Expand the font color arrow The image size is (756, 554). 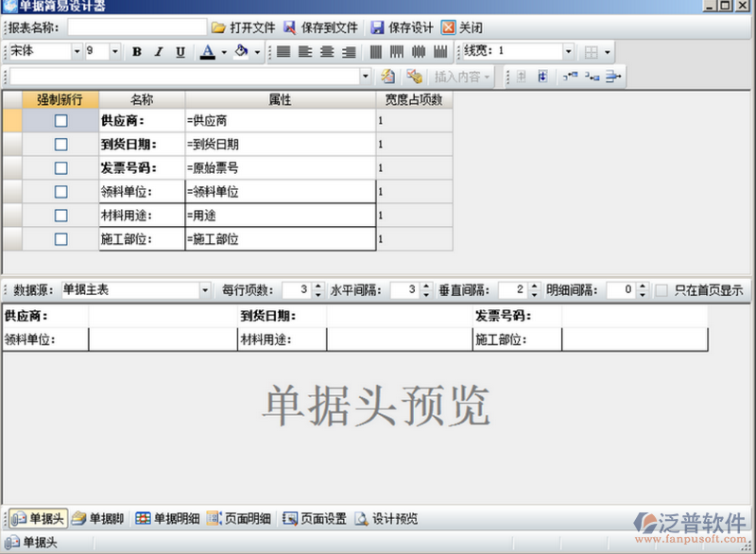tap(224, 52)
